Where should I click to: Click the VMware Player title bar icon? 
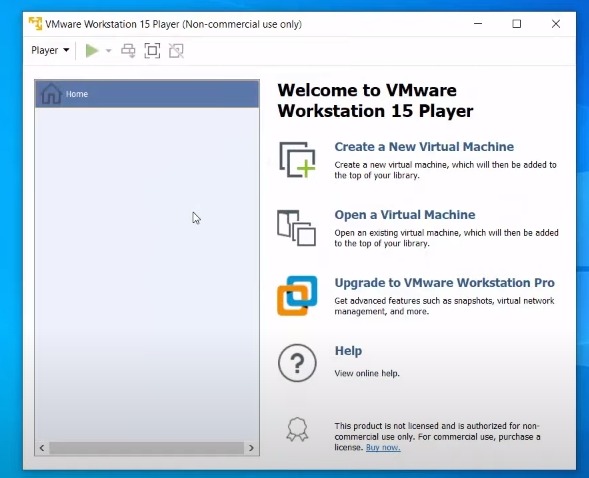(x=36, y=24)
